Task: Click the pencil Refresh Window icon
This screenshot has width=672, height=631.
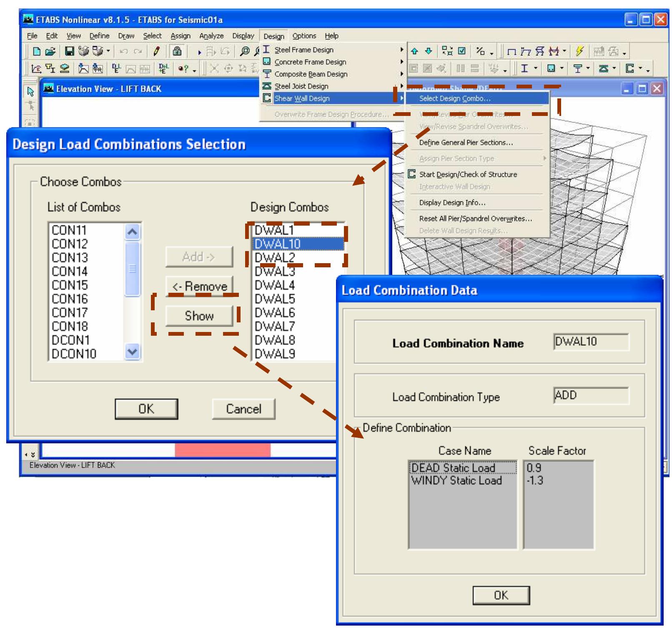Action: 156,51
